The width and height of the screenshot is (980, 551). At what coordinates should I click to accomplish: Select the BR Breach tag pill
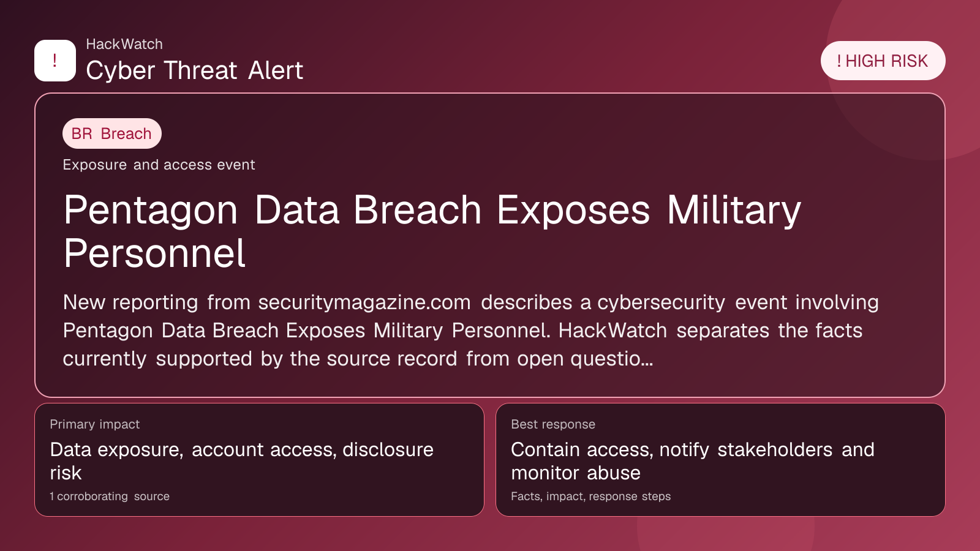[x=112, y=133]
